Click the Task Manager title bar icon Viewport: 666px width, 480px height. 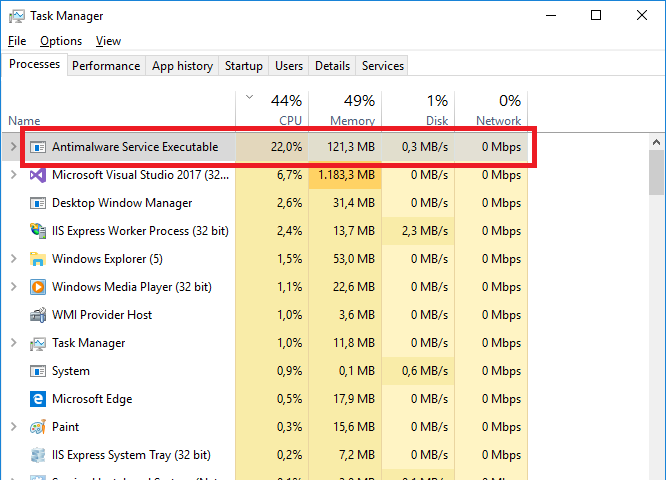(17, 16)
